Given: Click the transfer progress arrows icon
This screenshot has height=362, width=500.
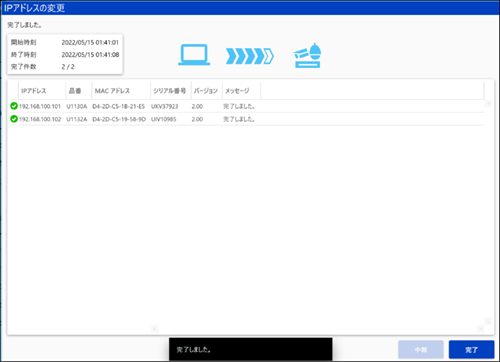Looking at the screenshot, I should tap(250, 56).
